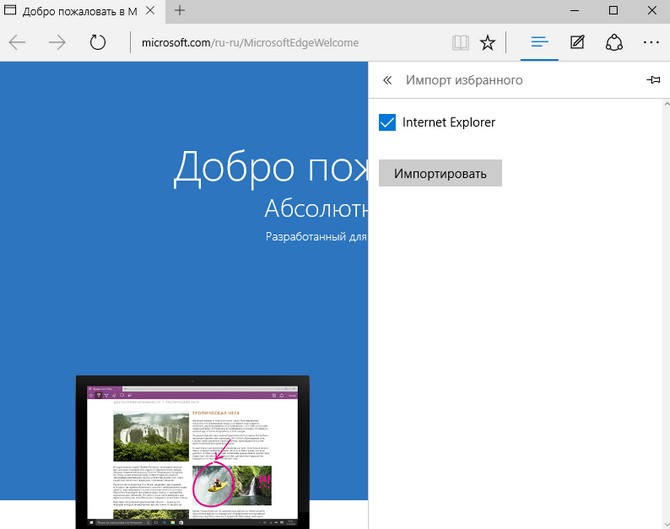Open the Web Note pen icon

click(577, 43)
